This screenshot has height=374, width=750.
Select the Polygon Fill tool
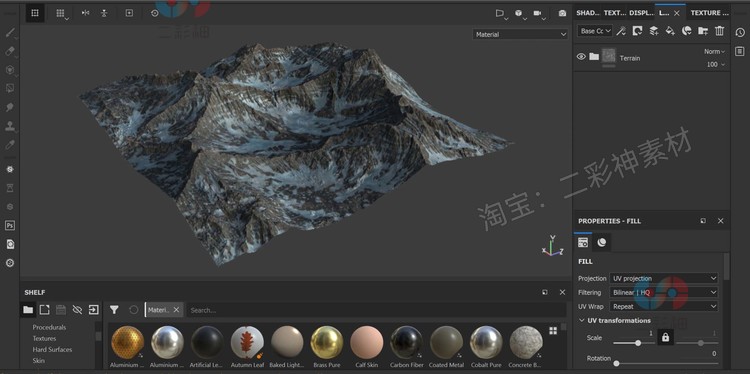click(x=10, y=88)
